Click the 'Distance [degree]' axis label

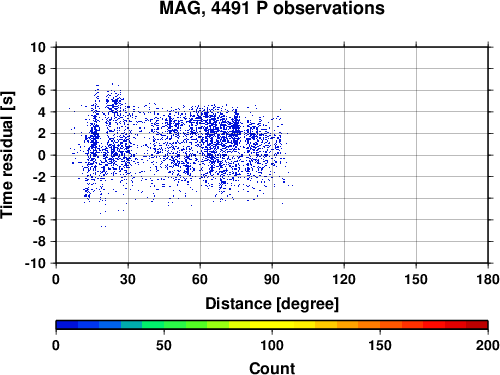[x=272, y=304]
